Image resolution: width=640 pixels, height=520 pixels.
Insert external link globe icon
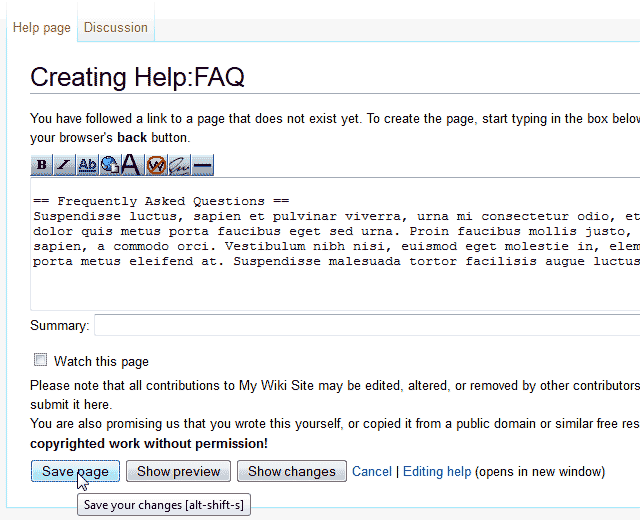(x=109, y=165)
